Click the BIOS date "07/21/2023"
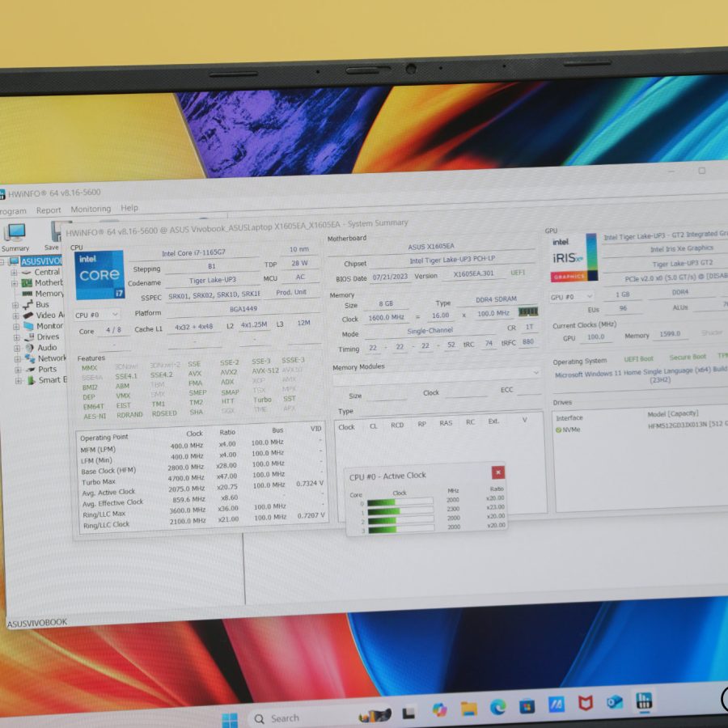The width and height of the screenshot is (728, 728). pos(390,277)
